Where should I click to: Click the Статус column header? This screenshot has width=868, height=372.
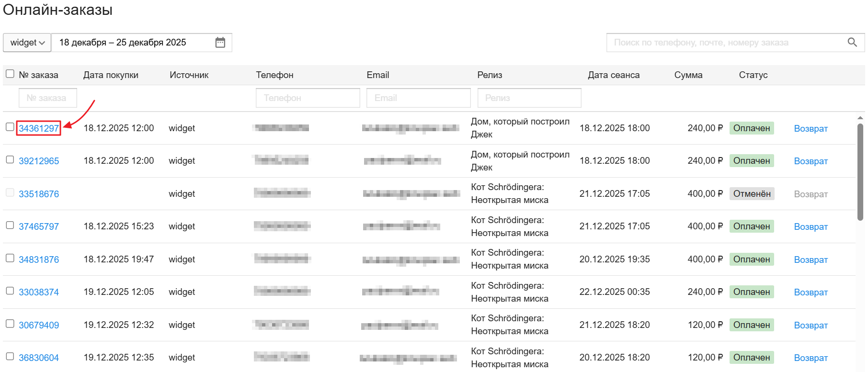pyautogui.click(x=753, y=75)
